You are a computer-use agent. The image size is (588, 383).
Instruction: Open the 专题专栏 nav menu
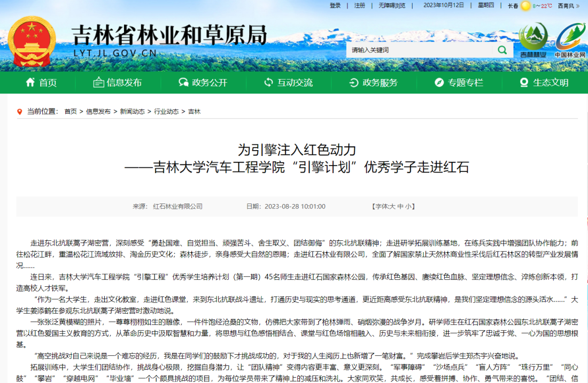(459, 82)
